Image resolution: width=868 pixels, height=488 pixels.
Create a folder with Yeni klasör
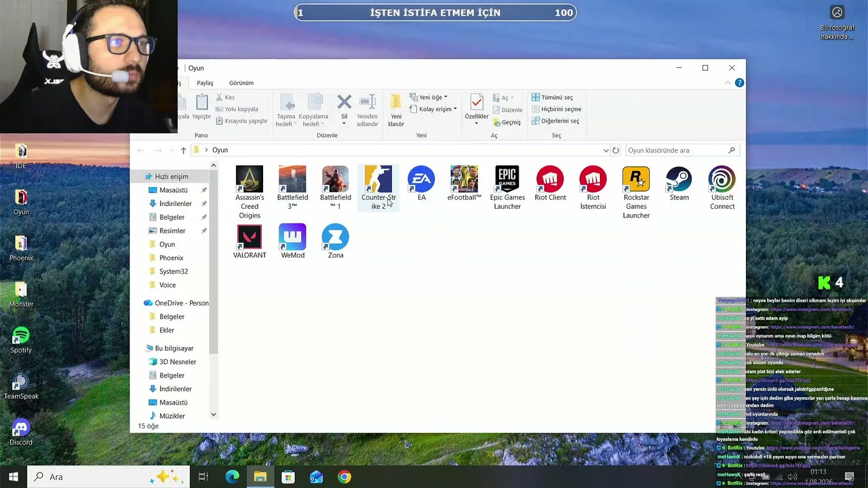(396, 110)
